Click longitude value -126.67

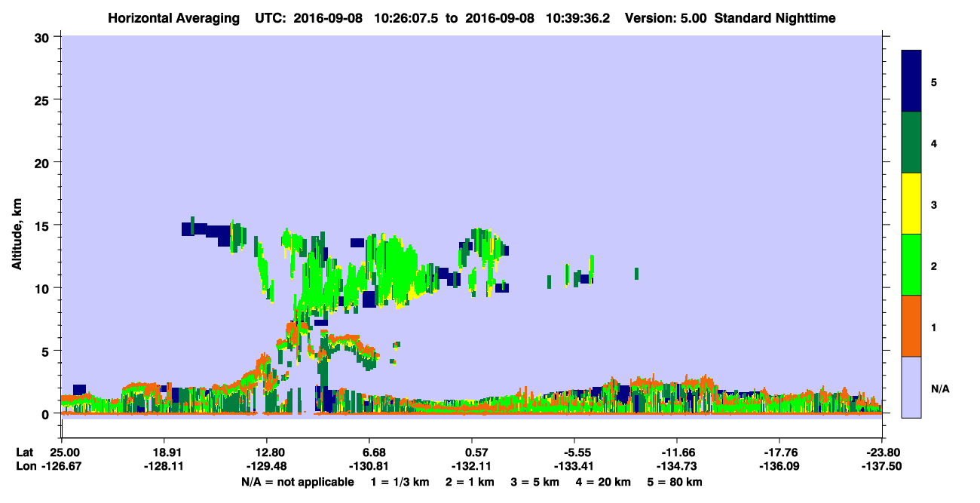(x=61, y=467)
